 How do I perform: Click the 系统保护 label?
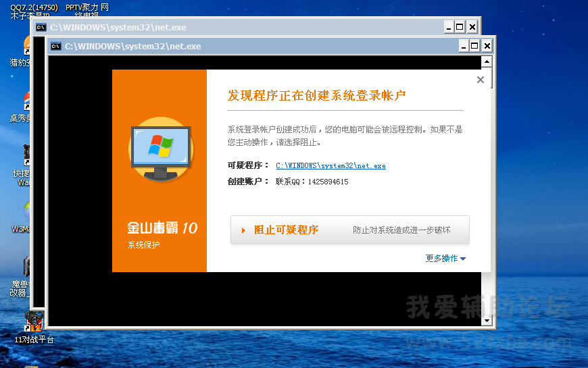[144, 245]
